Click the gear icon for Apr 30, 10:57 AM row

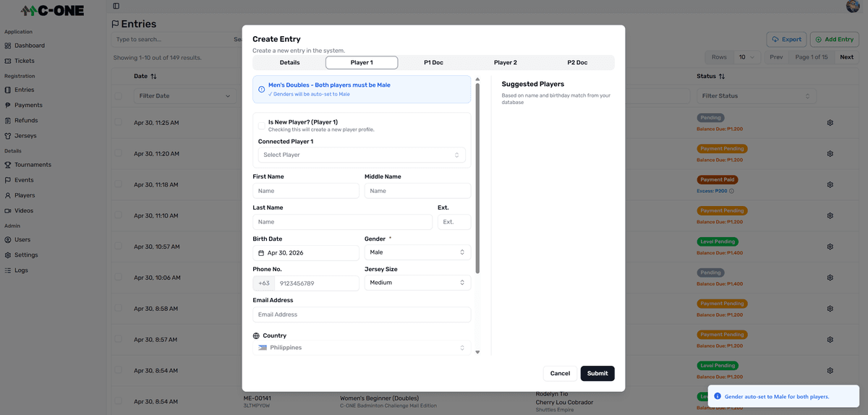830,247
